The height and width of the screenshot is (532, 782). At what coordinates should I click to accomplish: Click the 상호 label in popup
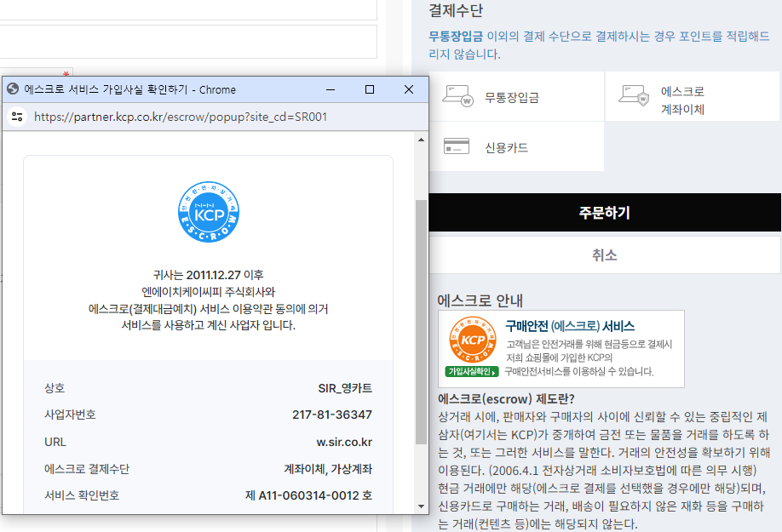click(x=55, y=388)
